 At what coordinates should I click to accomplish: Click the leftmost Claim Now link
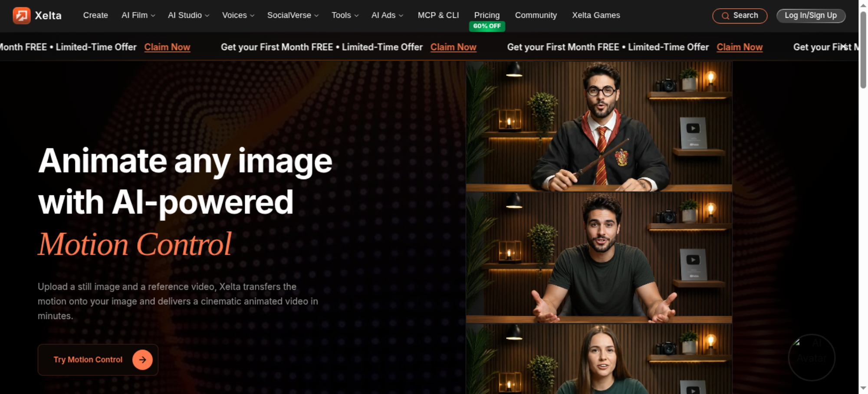pyautogui.click(x=167, y=47)
